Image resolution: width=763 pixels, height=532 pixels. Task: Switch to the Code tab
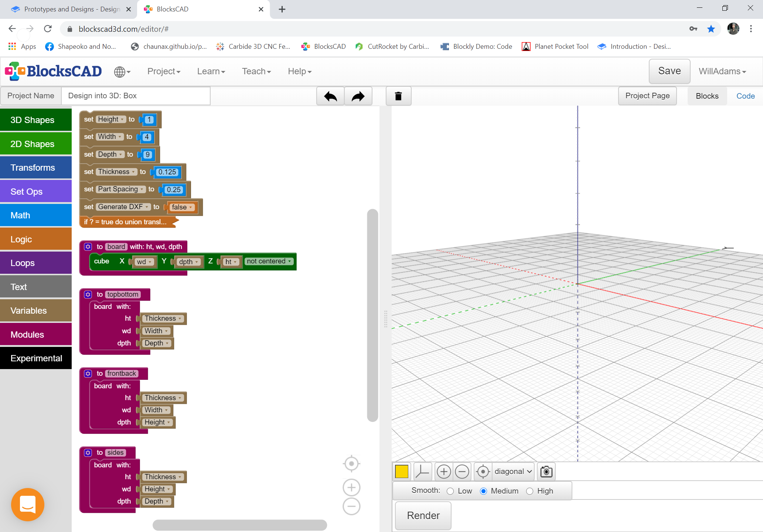[x=745, y=96]
